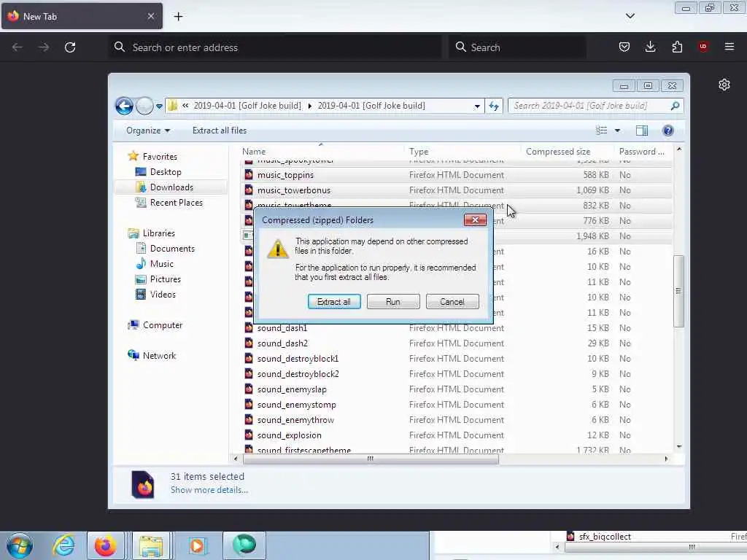This screenshot has height=560, width=747.
Task: Select the sound_dash2 file
Action: (x=282, y=343)
